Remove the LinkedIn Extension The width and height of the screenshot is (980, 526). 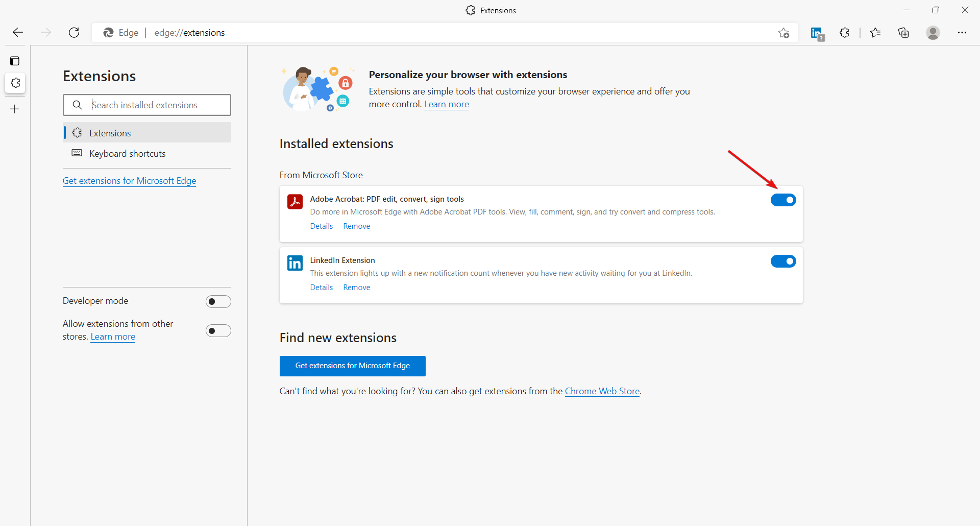357,287
